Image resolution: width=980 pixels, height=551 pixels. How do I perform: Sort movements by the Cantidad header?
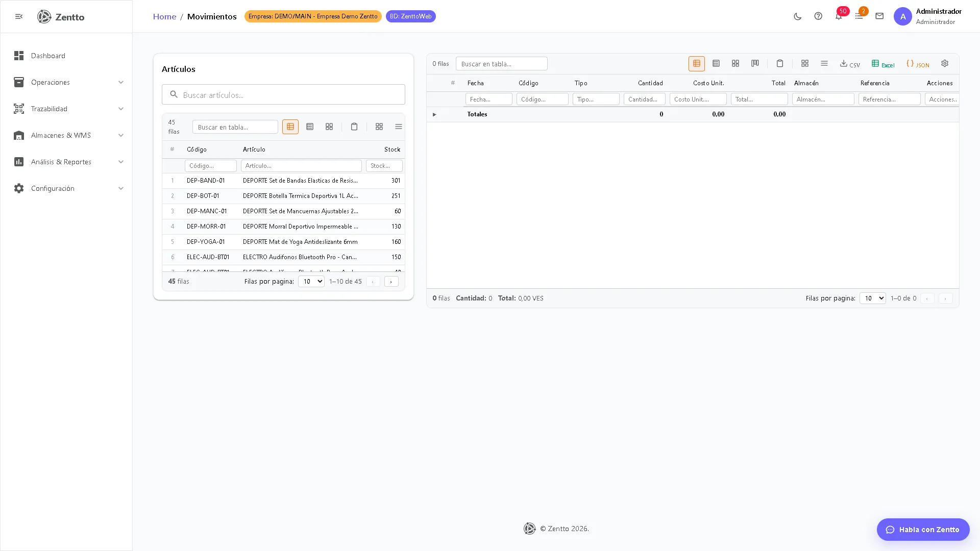(650, 83)
